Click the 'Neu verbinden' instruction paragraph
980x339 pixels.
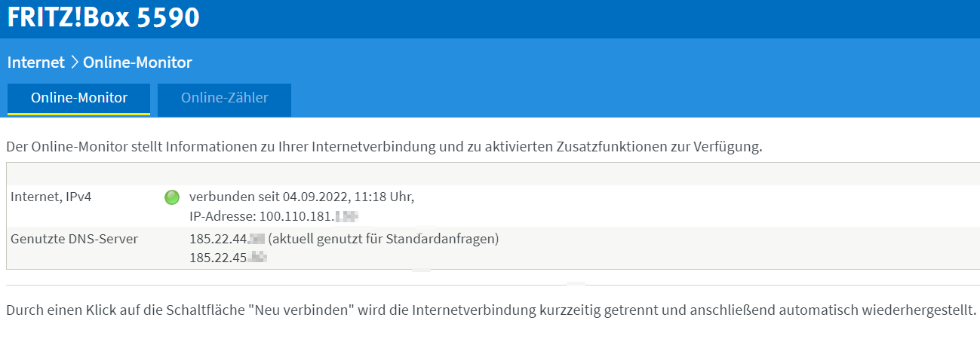490,310
